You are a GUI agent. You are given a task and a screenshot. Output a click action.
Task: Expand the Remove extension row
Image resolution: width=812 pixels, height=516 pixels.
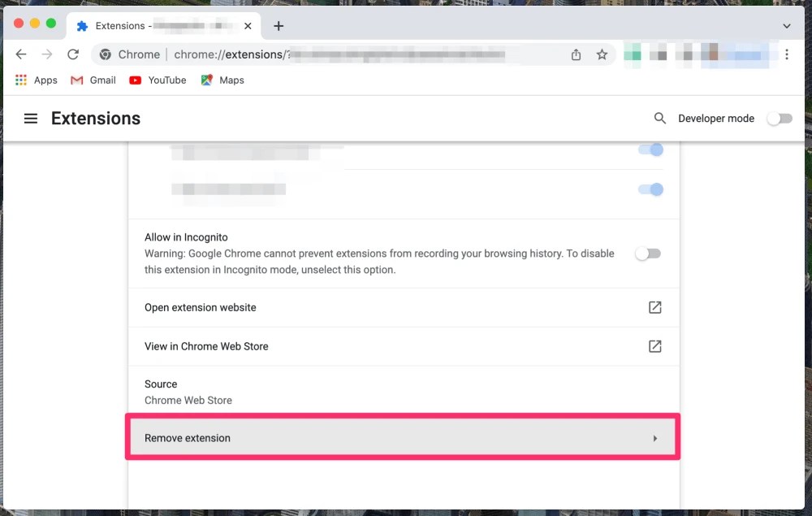click(x=654, y=438)
